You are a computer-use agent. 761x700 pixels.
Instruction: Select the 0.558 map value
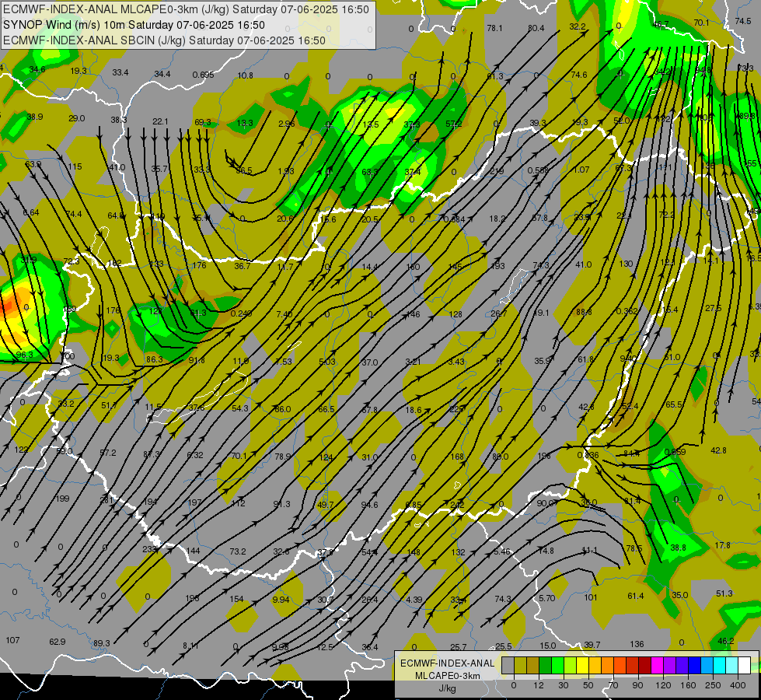pyautogui.click(x=538, y=170)
